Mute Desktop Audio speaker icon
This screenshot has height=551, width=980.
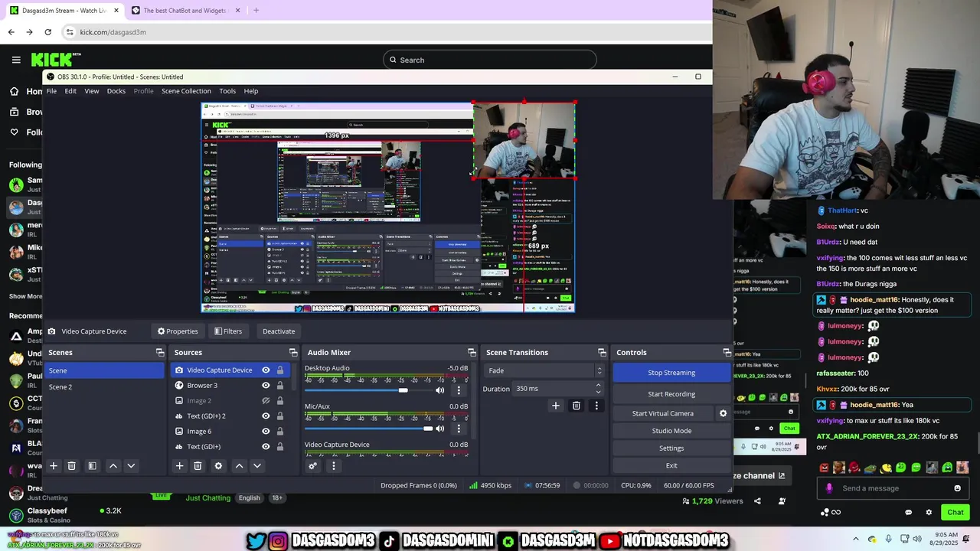tap(440, 390)
